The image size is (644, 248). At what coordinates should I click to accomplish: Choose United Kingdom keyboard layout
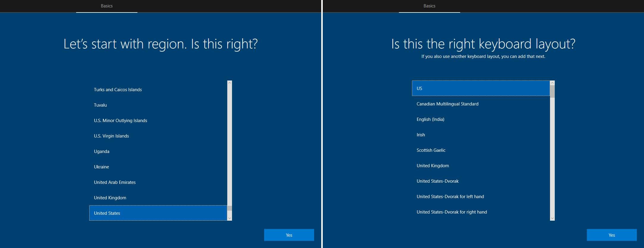click(x=481, y=166)
